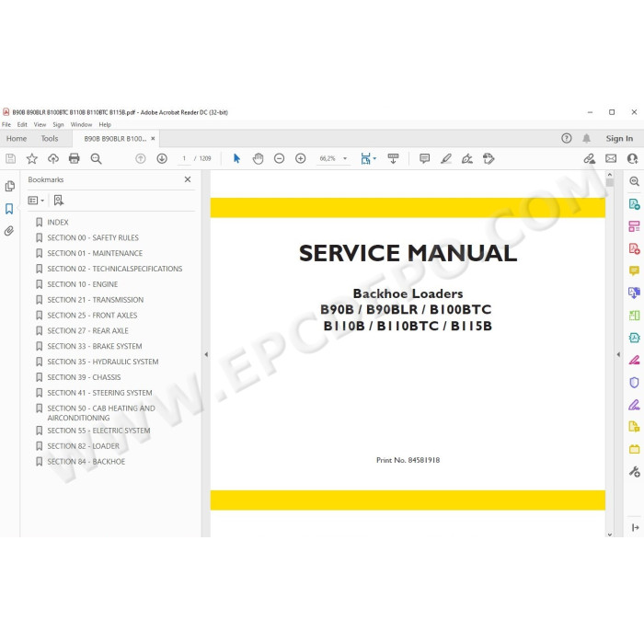The height and width of the screenshot is (644, 644).
Task: Collapse the right tools pane arrow
Action: (x=618, y=354)
